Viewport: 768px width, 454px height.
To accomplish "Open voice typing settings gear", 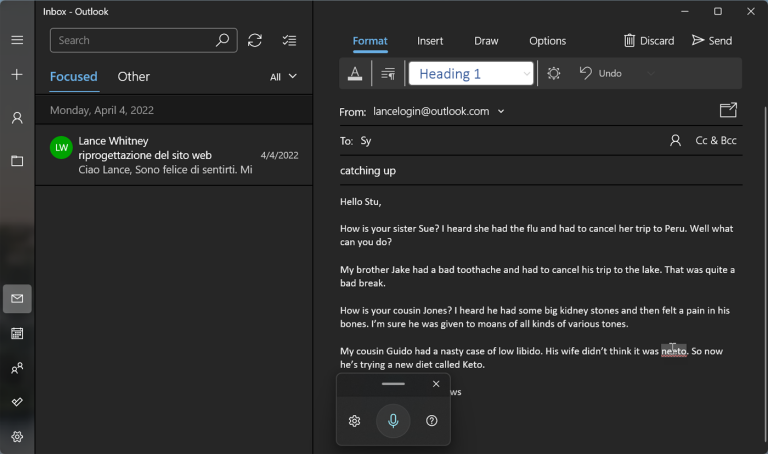I will coord(355,421).
